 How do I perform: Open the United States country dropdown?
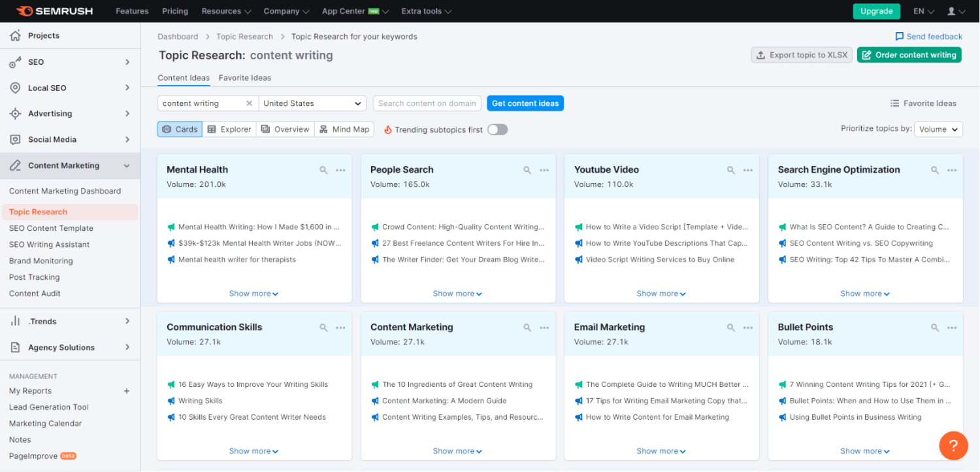coord(312,103)
